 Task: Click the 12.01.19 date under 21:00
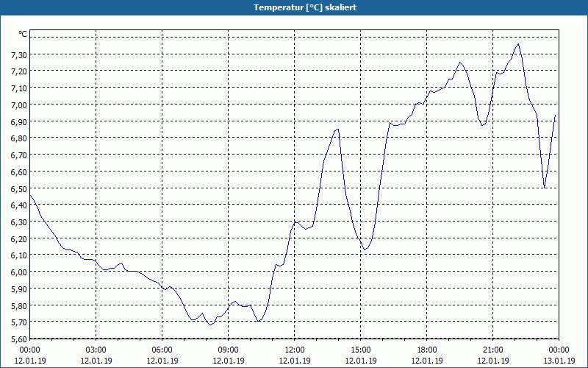point(493,361)
